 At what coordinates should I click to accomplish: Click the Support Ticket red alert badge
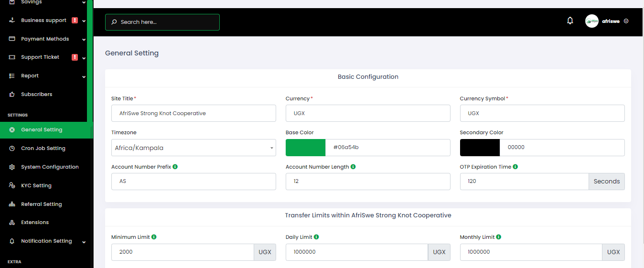tap(75, 57)
